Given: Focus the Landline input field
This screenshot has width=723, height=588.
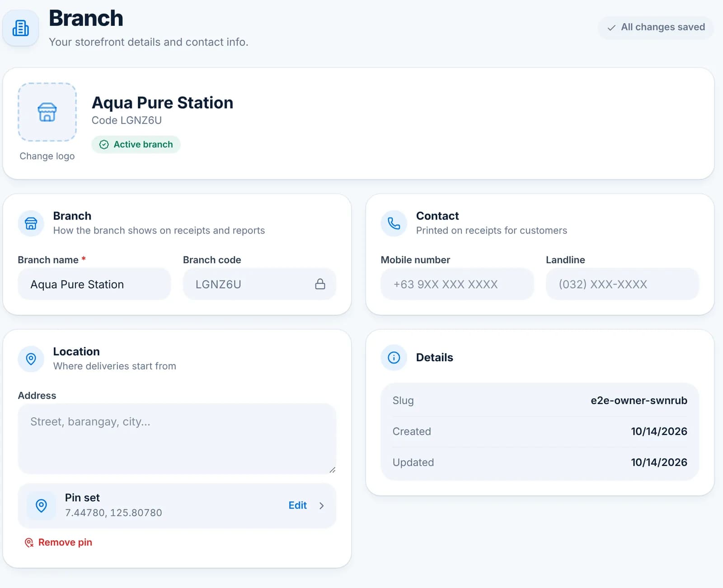Looking at the screenshot, I should click(x=622, y=284).
